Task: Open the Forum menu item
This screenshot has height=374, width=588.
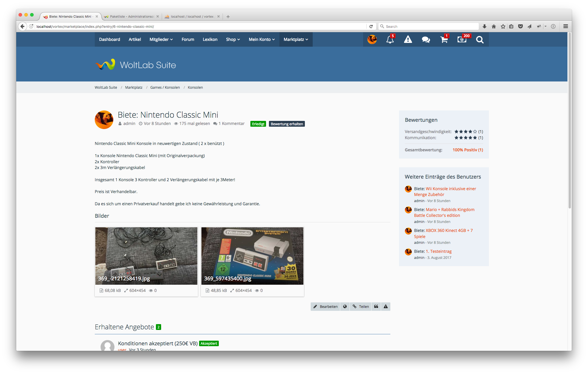Action: (x=188, y=39)
